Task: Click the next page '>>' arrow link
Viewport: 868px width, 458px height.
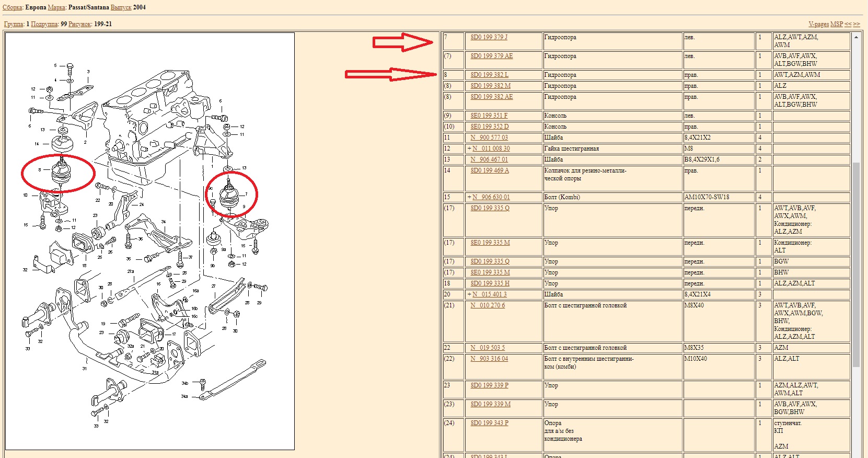Action: [x=857, y=24]
